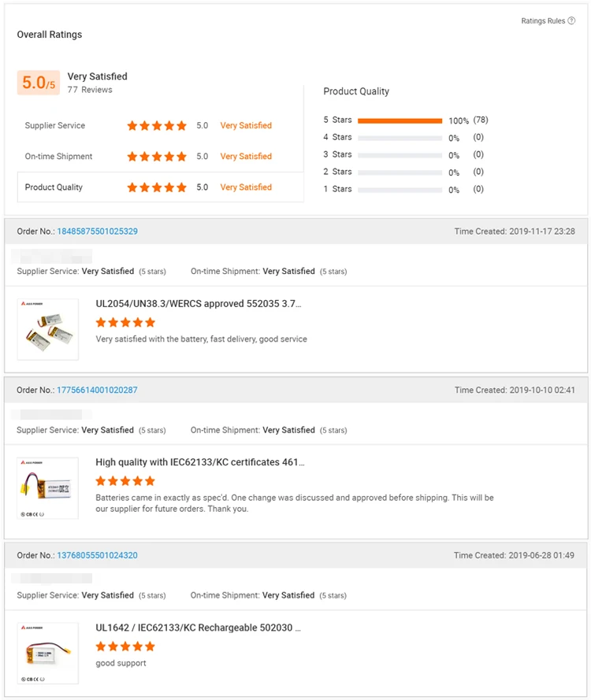Click Supplier Service five-star rating icons
The height and width of the screenshot is (700, 591).
point(157,126)
